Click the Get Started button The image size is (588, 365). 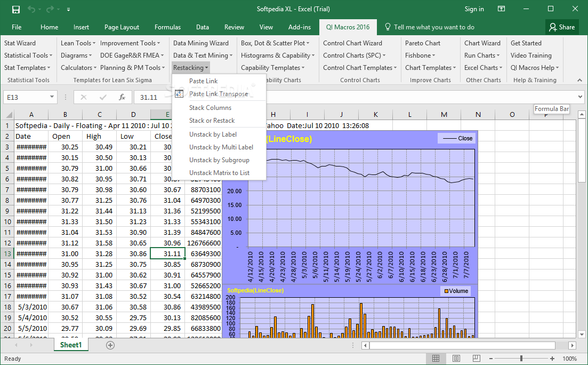(x=526, y=43)
